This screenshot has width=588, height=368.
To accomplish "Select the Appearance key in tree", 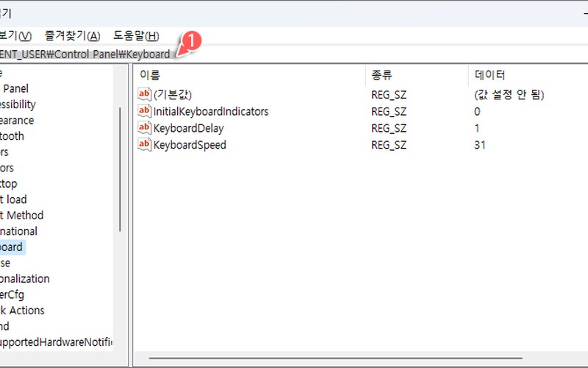I will pos(17,121).
